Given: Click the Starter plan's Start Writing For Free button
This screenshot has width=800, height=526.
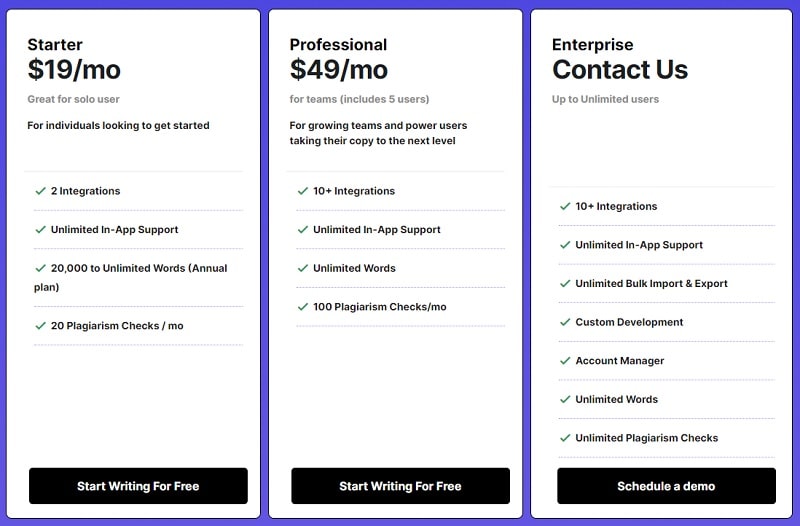Looking at the screenshot, I should 138,486.
